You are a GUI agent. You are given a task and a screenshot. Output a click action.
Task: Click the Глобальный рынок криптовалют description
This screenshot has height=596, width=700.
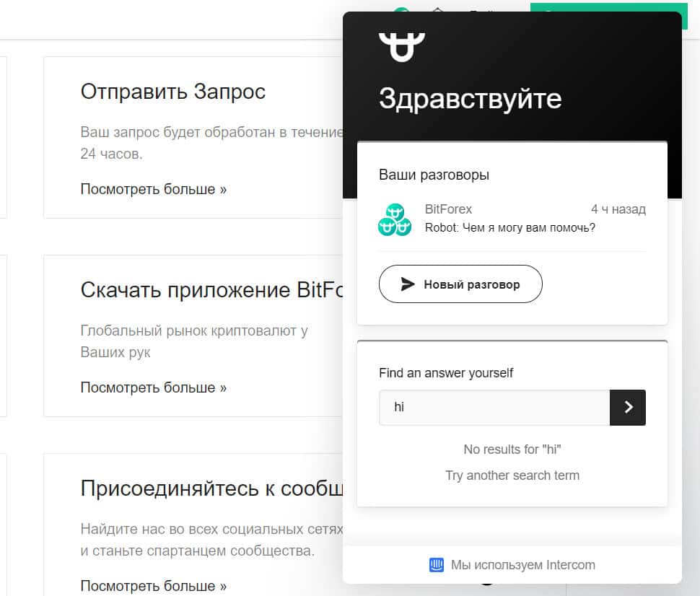(193, 341)
